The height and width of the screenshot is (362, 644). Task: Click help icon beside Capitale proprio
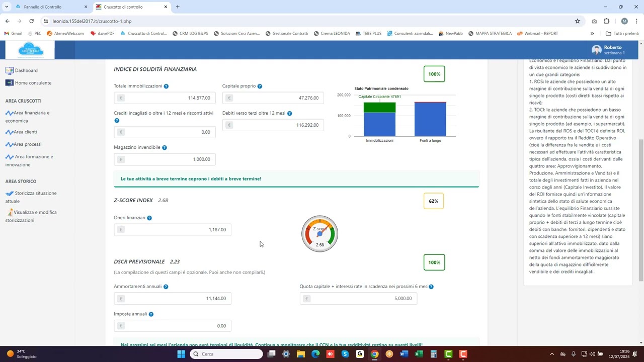[x=260, y=86]
